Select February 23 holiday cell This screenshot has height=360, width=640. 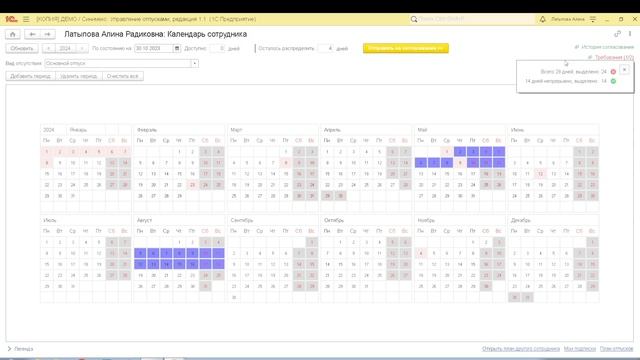tap(192, 185)
